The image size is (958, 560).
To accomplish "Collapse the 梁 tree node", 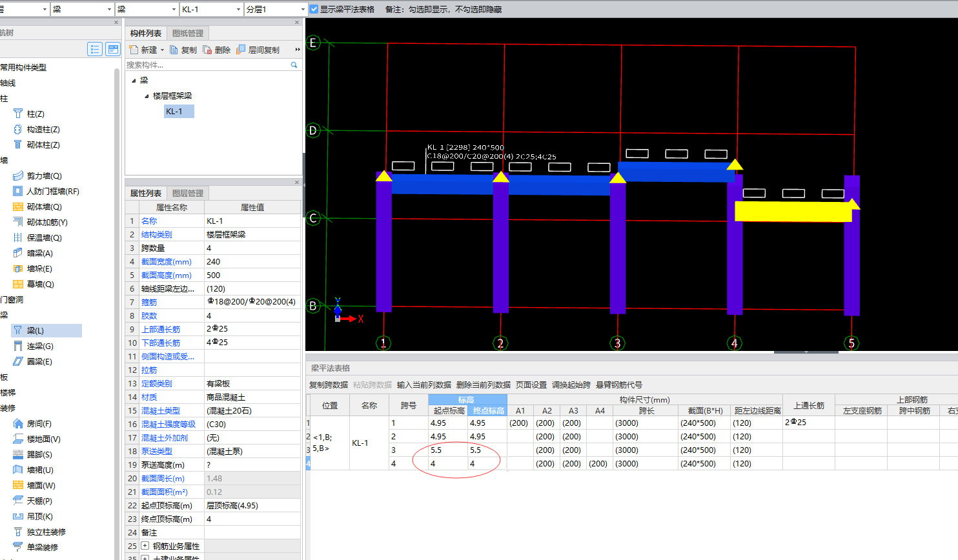I will pyautogui.click(x=134, y=80).
